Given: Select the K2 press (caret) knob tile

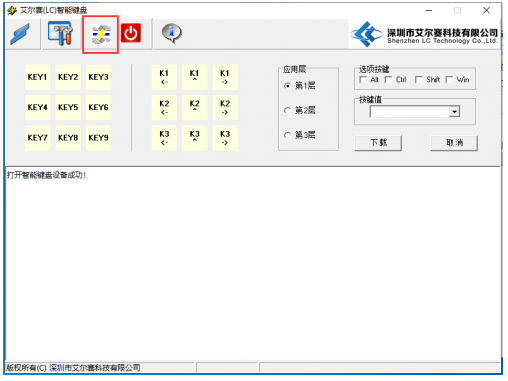Looking at the screenshot, I should [x=195, y=108].
